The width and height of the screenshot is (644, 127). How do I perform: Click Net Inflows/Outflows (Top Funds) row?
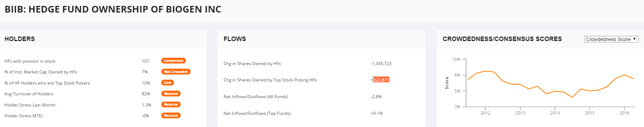pos(303,113)
